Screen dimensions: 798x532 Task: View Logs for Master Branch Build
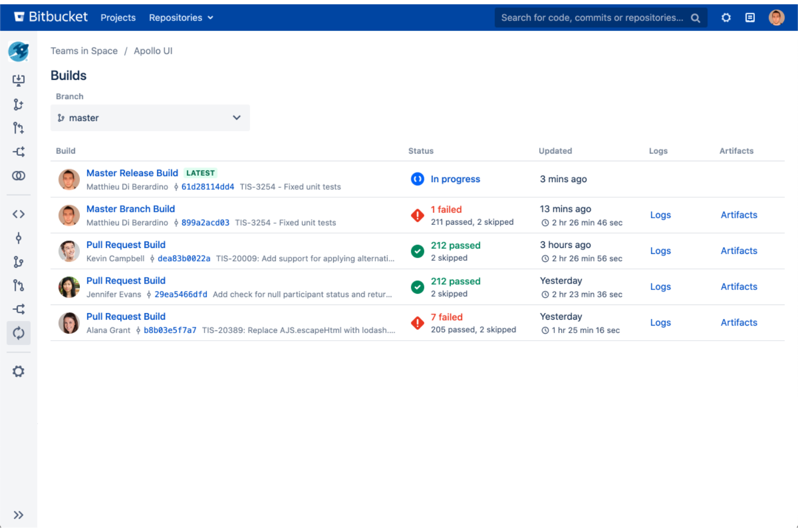click(x=661, y=215)
